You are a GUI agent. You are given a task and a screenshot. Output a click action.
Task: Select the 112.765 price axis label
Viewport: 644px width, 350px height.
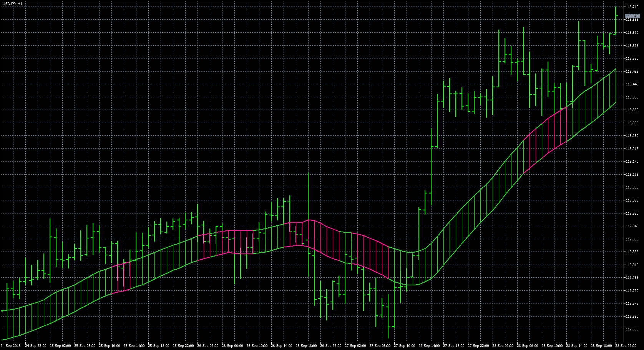(632, 277)
